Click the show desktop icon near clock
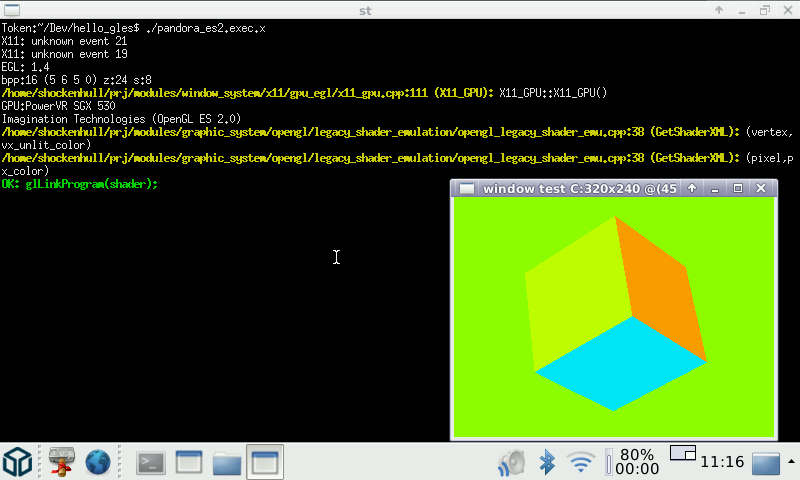Screen dimensions: 800x480 [x=766, y=463]
